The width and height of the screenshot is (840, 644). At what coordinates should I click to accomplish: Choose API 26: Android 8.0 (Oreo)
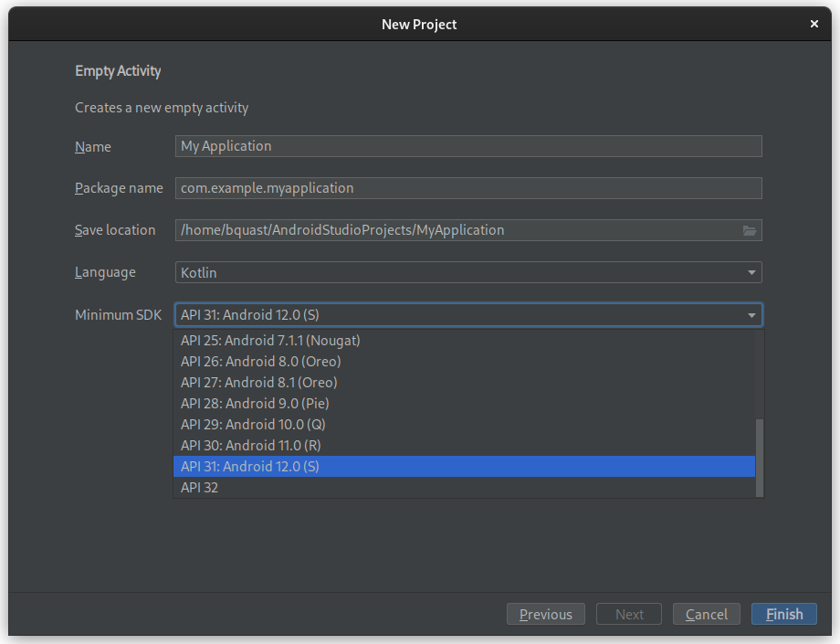260,362
